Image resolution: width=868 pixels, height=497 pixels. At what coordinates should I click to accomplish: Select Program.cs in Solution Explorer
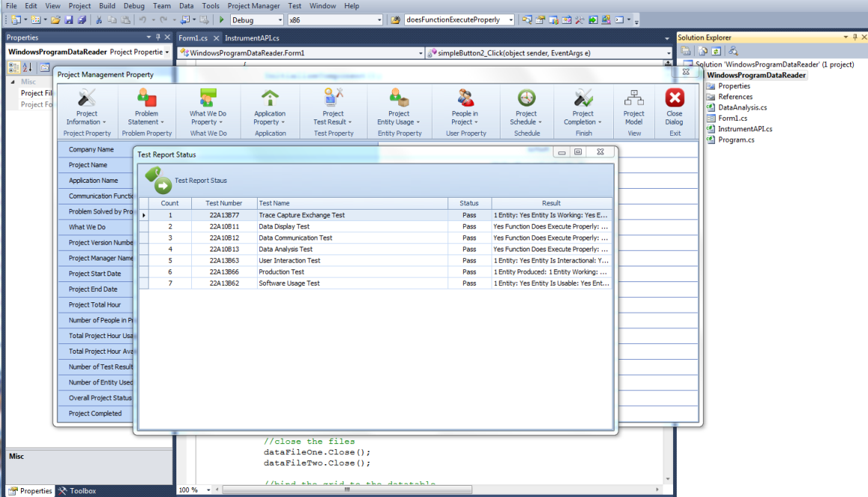coord(736,140)
